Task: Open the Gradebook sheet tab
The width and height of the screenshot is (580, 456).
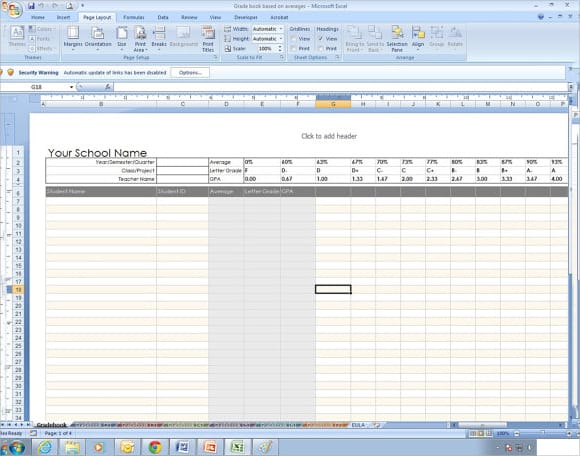Action: pos(51,425)
